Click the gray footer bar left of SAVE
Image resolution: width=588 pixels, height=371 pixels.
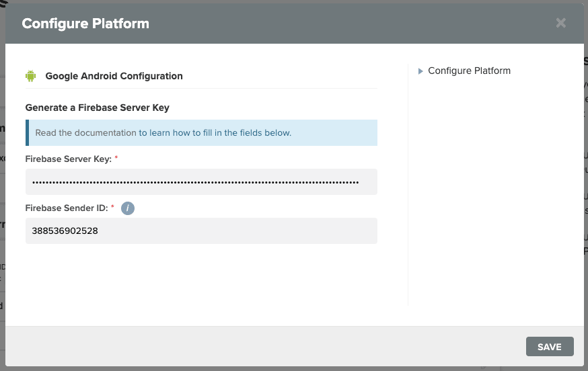click(262, 346)
